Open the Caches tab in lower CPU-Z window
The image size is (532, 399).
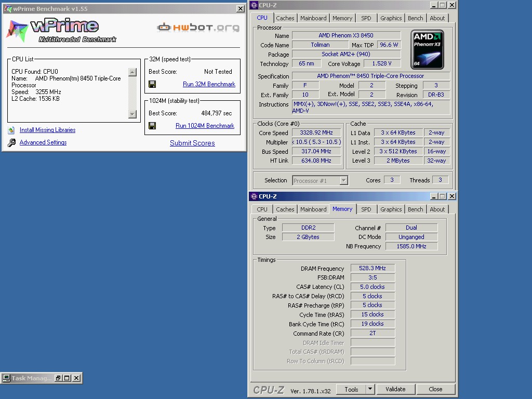click(x=285, y=210)
